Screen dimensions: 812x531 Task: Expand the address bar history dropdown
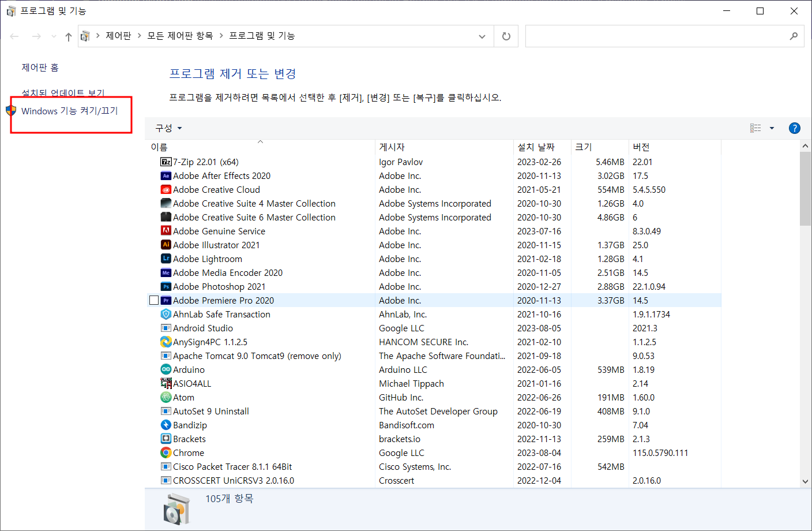[x=482, y=36]
